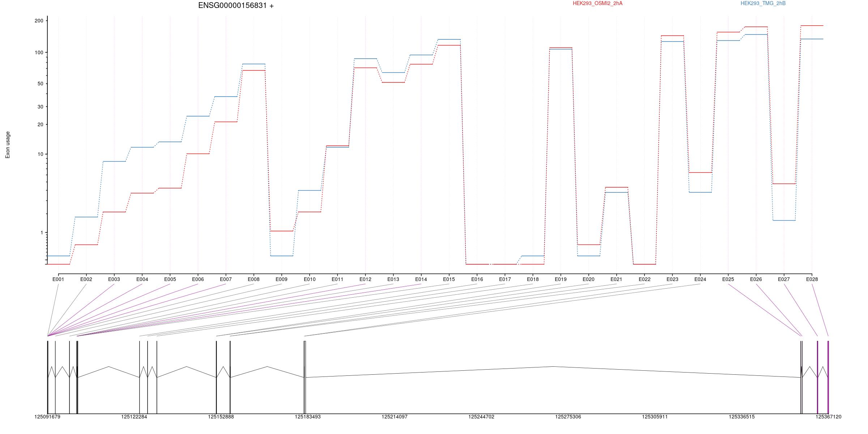This screenshot has width=868, height=434.
Task: Click exon label E016
Action: pos(477,279)
